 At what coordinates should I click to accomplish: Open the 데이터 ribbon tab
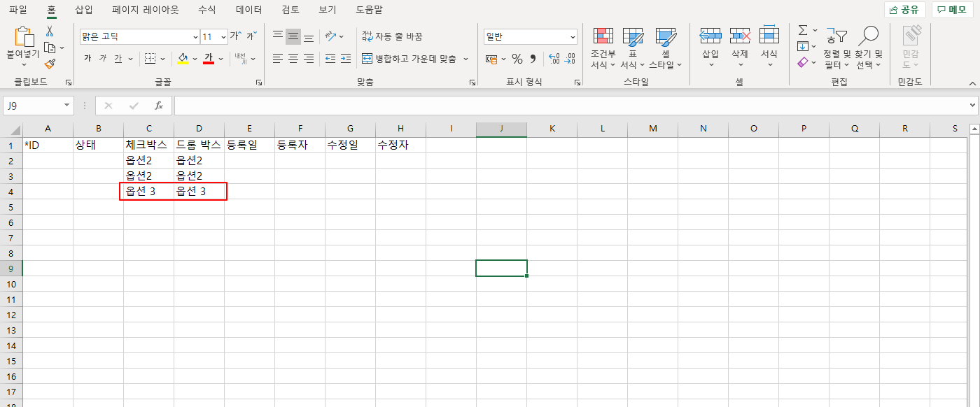(248, 10)
